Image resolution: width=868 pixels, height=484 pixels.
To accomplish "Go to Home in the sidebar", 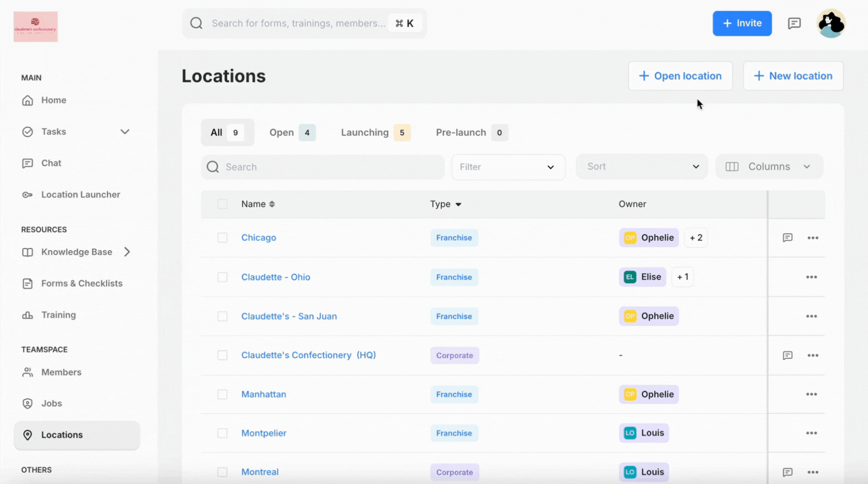I will [x=54, y=100].
